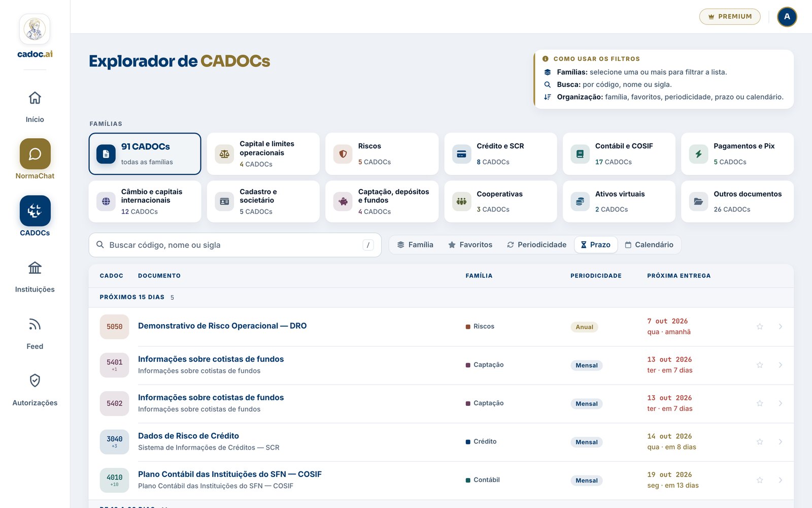Open Plano Contábil das Instituições do SFN
Screen dimensions: 812x508
click(230, 474)
